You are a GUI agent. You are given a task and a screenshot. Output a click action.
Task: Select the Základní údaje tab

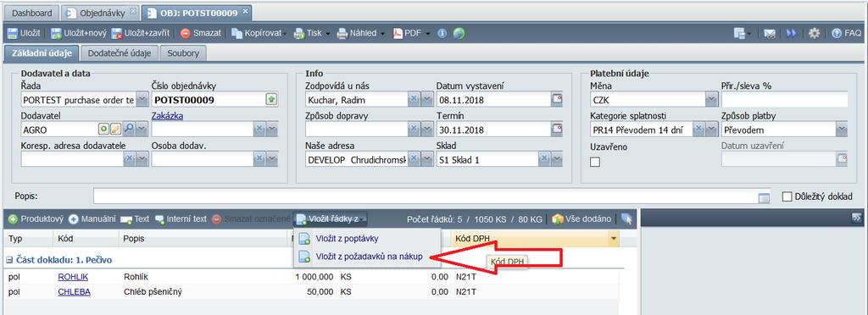(42, 53)
